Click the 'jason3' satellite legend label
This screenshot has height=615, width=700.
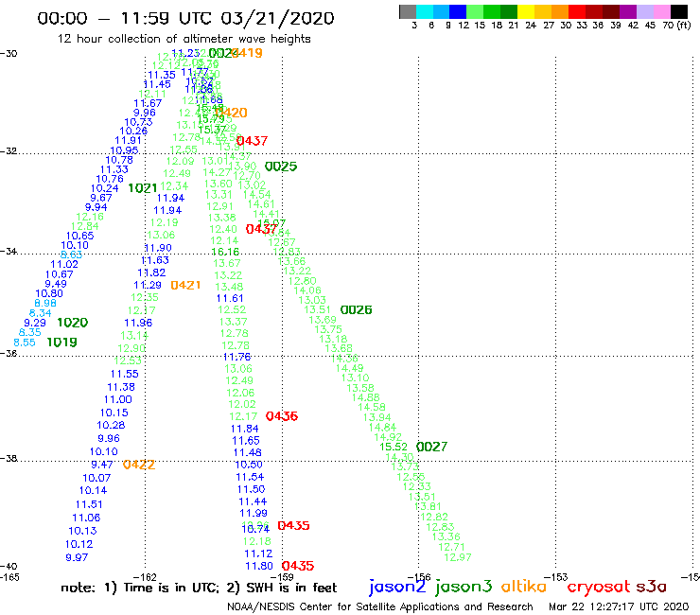pyautogui.click(x=464, y=587)
